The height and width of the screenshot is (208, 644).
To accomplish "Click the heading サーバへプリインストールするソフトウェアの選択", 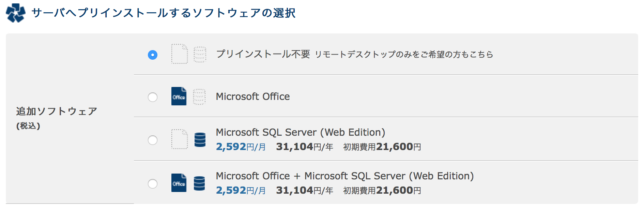I will 164,13.
